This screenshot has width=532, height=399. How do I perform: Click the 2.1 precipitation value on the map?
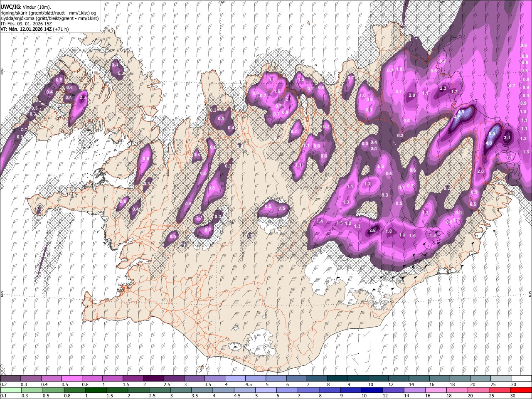[x=289, y=99]
